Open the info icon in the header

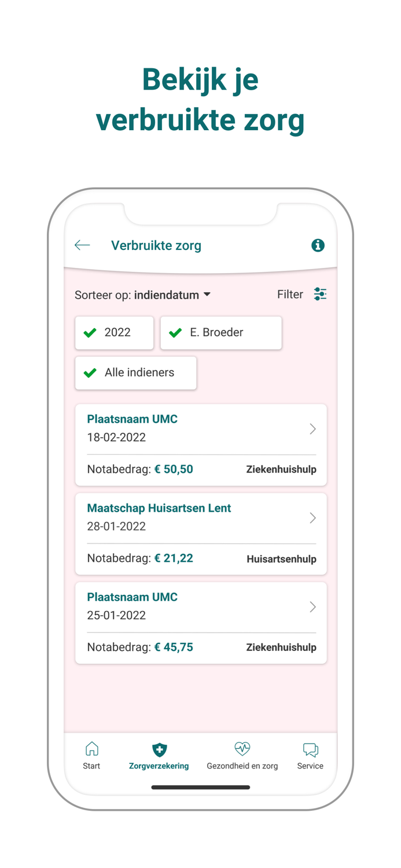(x=318, y=245)
